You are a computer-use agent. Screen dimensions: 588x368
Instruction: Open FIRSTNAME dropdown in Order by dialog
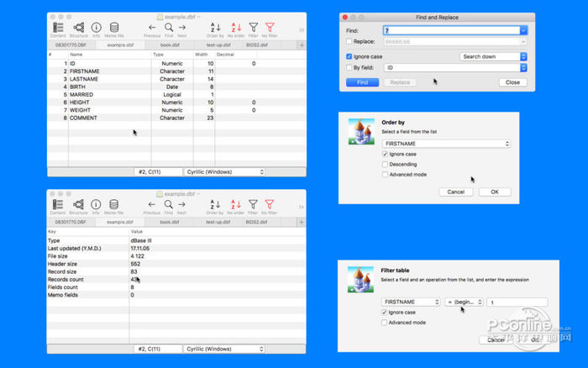coord(446,144)
